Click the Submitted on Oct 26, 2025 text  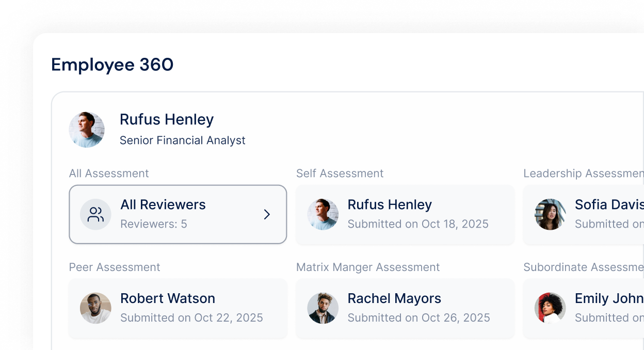tap(418, 318)
